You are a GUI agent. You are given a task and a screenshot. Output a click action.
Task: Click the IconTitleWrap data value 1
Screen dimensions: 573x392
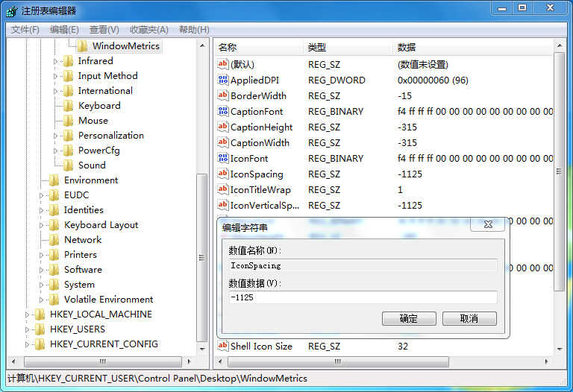pos(400,190)
